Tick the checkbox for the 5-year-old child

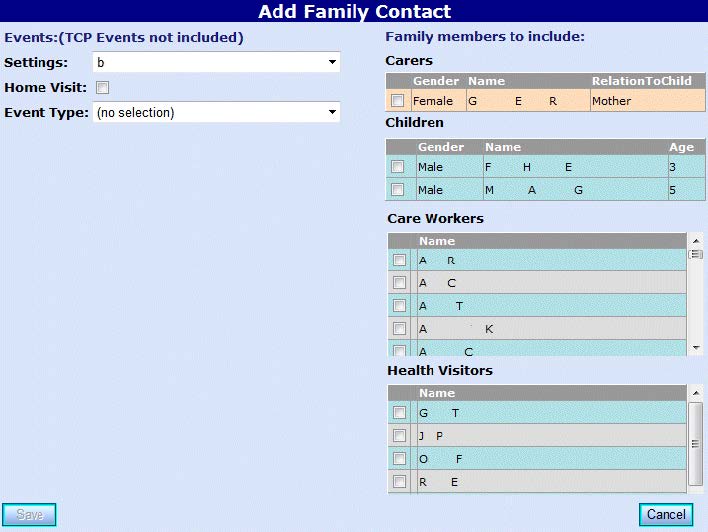(398, 190)
